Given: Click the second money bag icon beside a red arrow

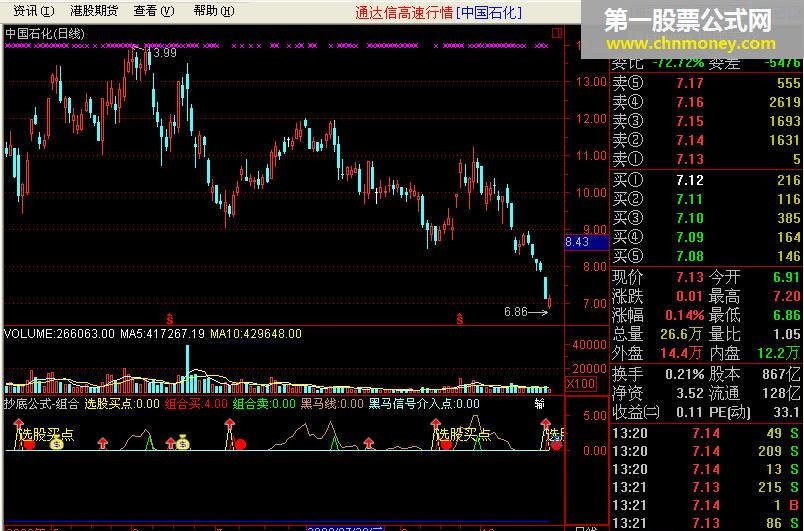Looking at the screenshot, I should (183, 442).
